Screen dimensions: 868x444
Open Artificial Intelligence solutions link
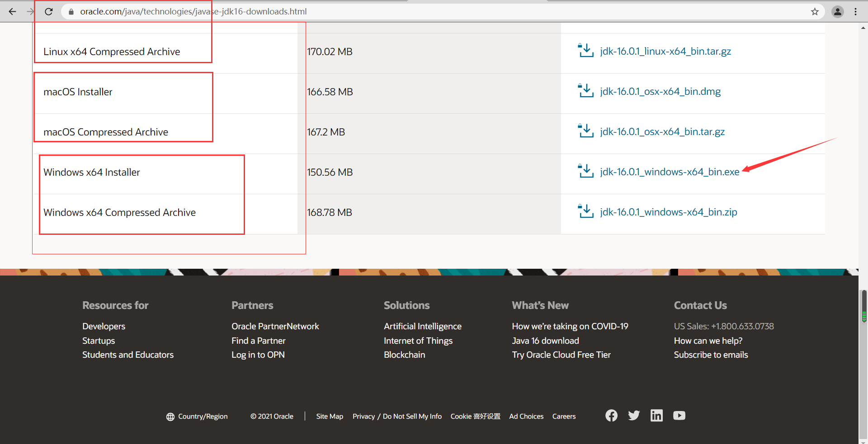[x=423, y=326]
